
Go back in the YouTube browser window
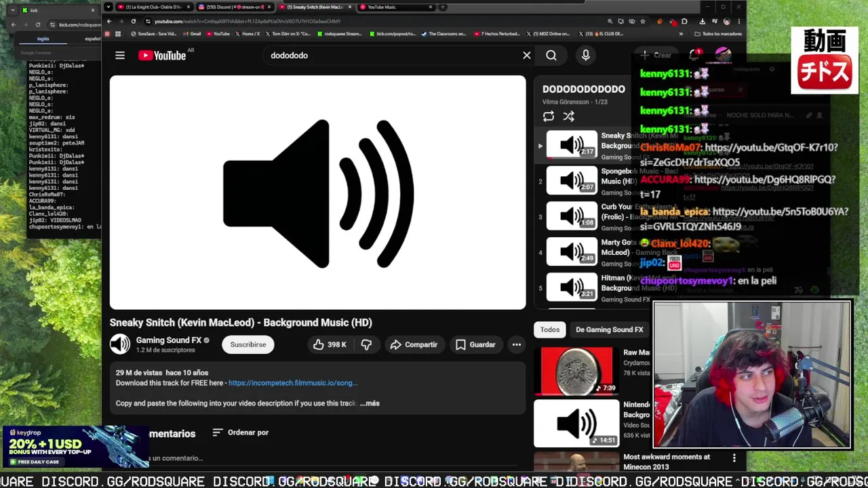109,21
